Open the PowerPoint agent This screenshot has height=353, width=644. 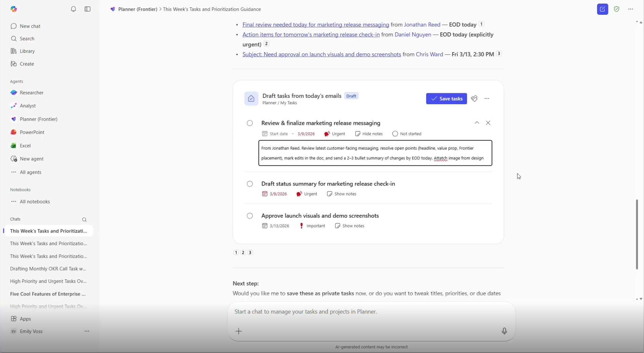pos(28,132)
